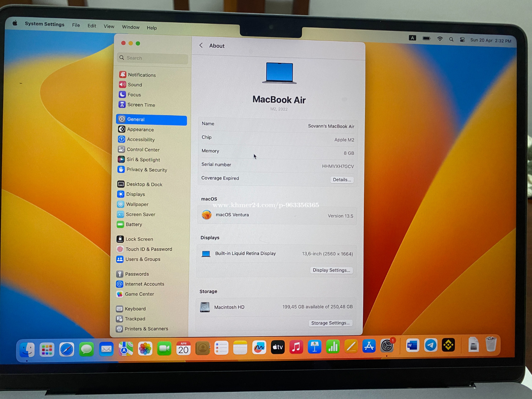Open Privacy & Security pane
This screenshot has height=399, width=532.
coord(146,170)
